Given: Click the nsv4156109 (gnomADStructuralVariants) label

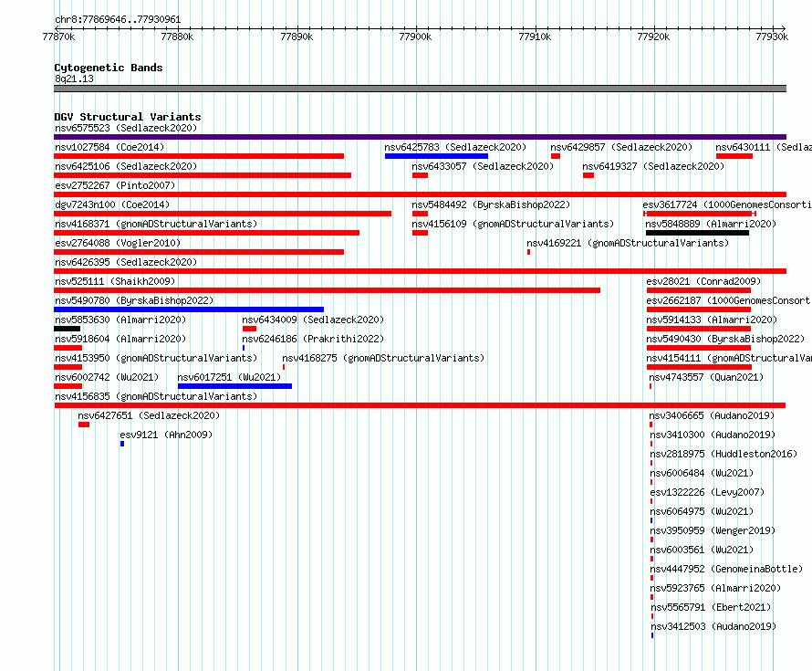Looking at the screenshot, I should click(513, 224).
